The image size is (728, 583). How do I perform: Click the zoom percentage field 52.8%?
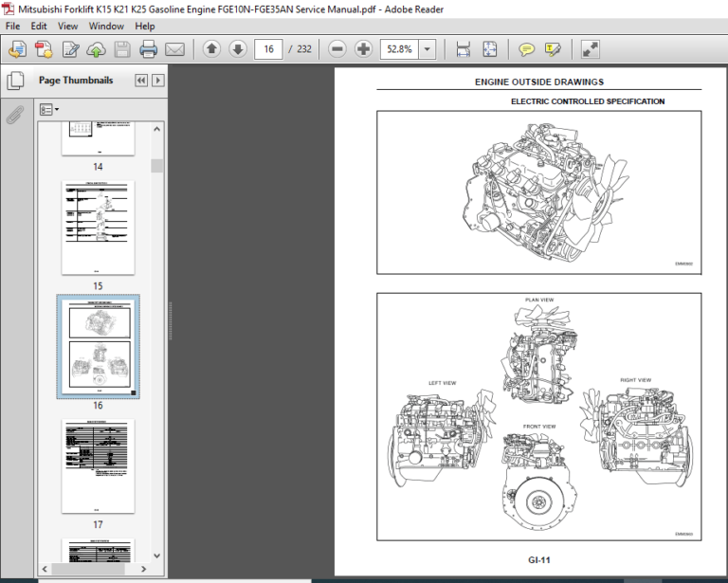pyautogui.click(x=399, y=49)
